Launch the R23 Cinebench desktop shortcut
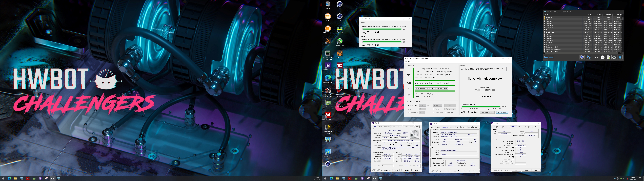This screenshot has height=181, width=644. (339, 17)
